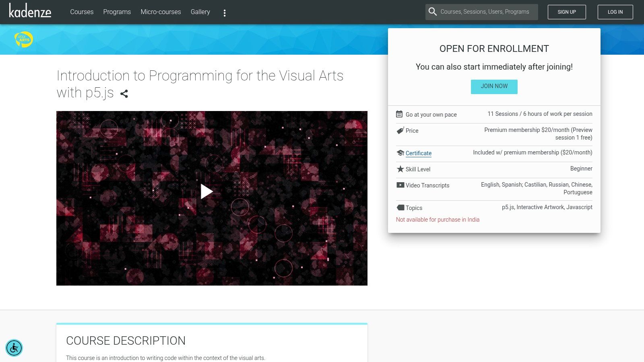The image size is (644, 362).
Task: Click 'Included w/ premium membership' text
Action: click(533, 152)
